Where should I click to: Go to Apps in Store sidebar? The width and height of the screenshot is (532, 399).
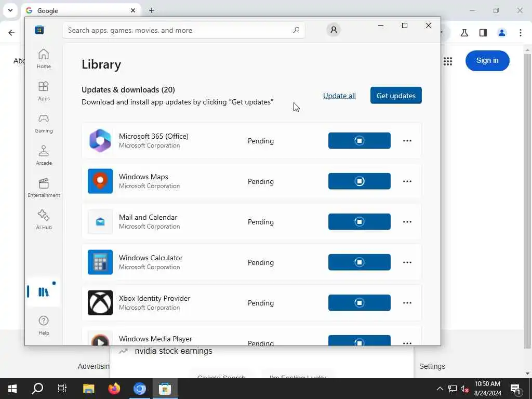coord(44,91)
